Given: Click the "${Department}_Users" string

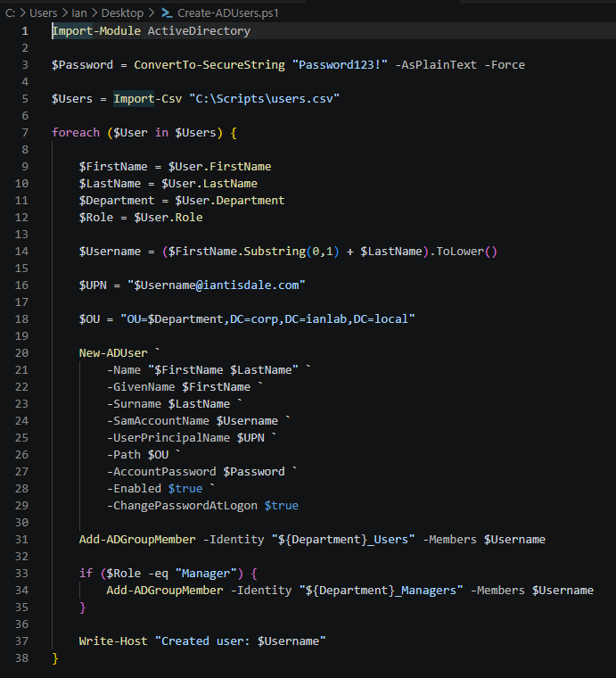Looking at the screenshot, I should [343, 540].
